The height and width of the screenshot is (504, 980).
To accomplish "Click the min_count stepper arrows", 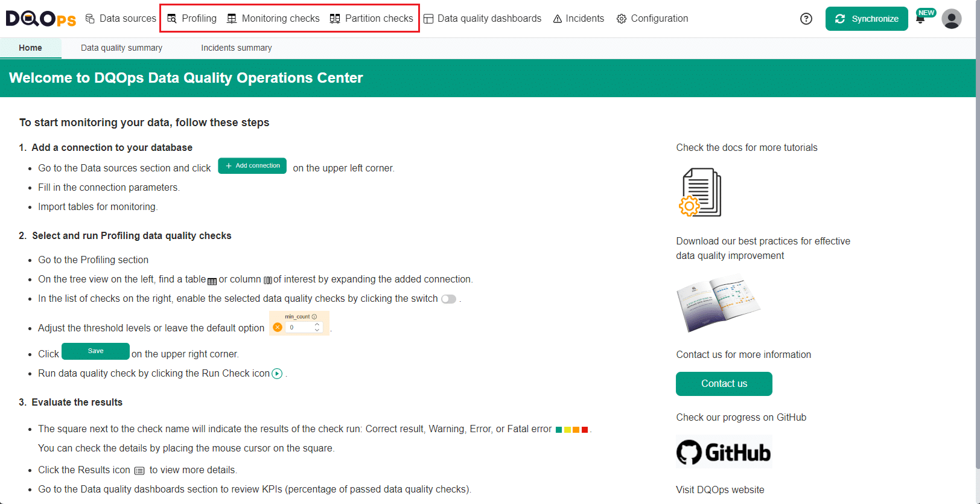I will coord(317,327).
